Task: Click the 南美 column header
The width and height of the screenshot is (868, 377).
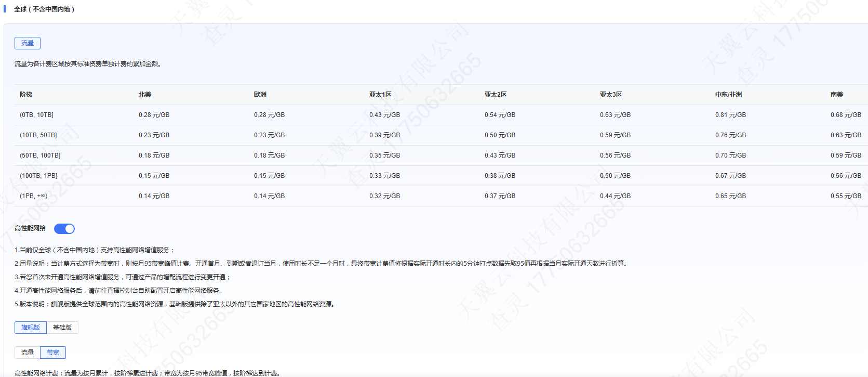Action: pos(836,95)
